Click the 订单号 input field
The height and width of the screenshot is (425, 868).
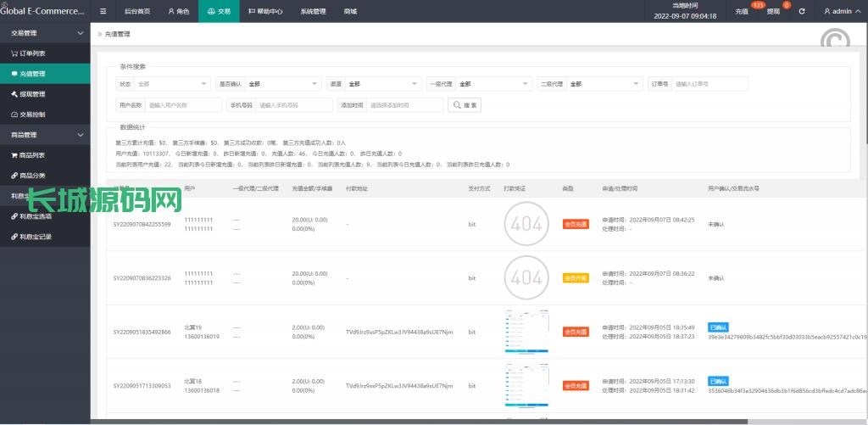[710, 84]
